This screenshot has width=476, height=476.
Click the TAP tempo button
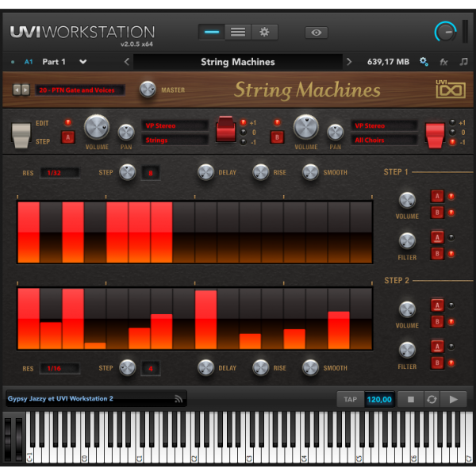point(351,399)
